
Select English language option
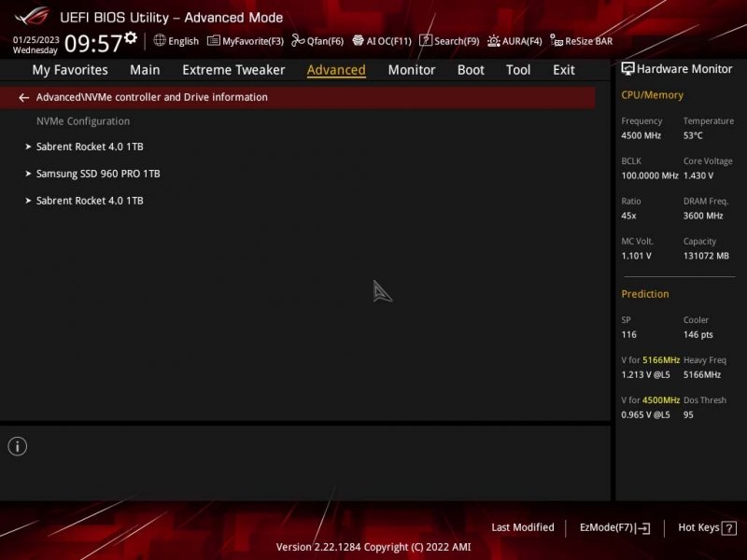(183, 41)
